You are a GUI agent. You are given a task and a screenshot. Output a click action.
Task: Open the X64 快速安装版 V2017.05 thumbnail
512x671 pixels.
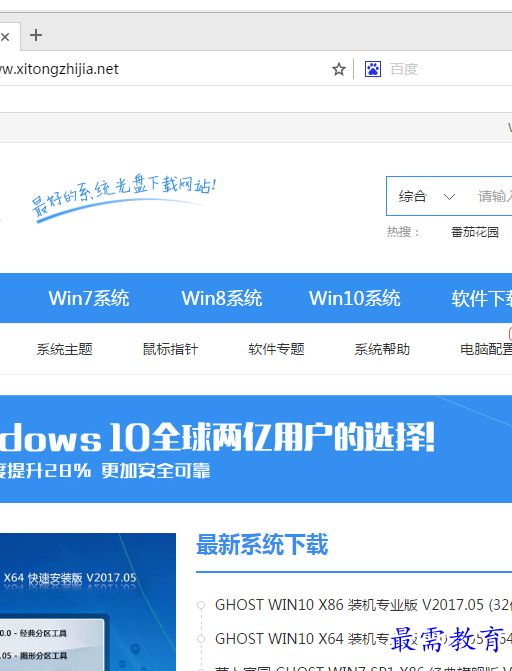[88, 602]
